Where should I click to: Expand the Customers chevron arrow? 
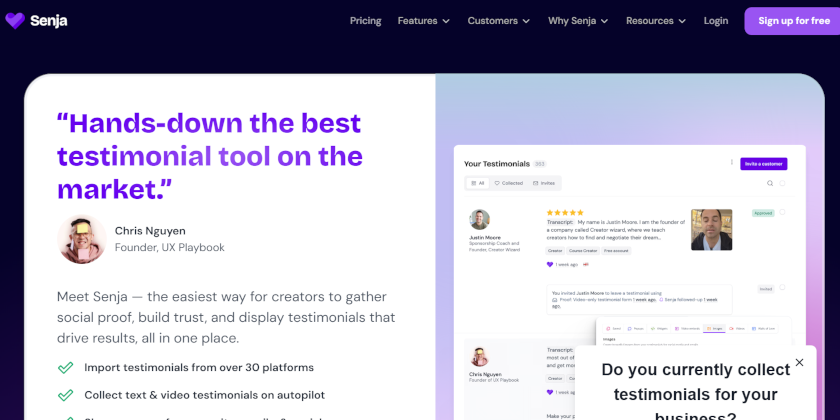526,21
